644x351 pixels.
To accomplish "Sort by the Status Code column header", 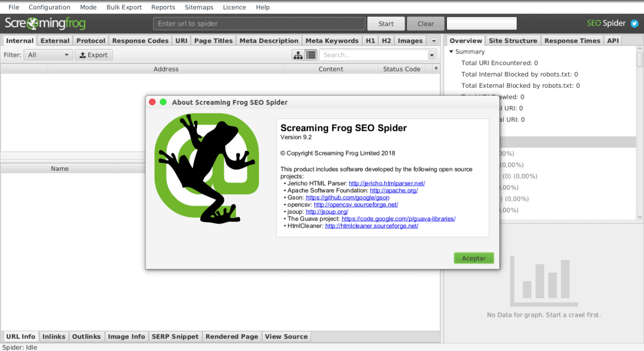I will [x=402, y=69].
